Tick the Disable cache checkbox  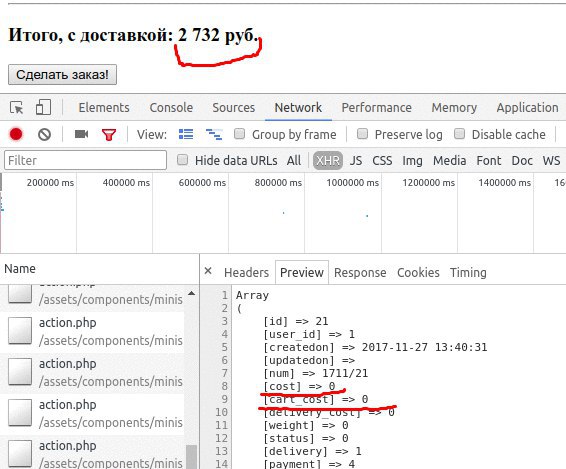[459, 134]
